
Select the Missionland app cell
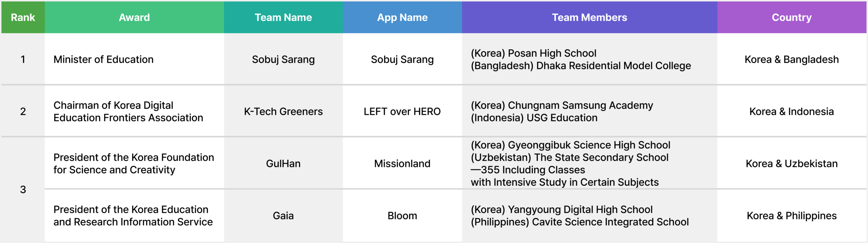402,163
